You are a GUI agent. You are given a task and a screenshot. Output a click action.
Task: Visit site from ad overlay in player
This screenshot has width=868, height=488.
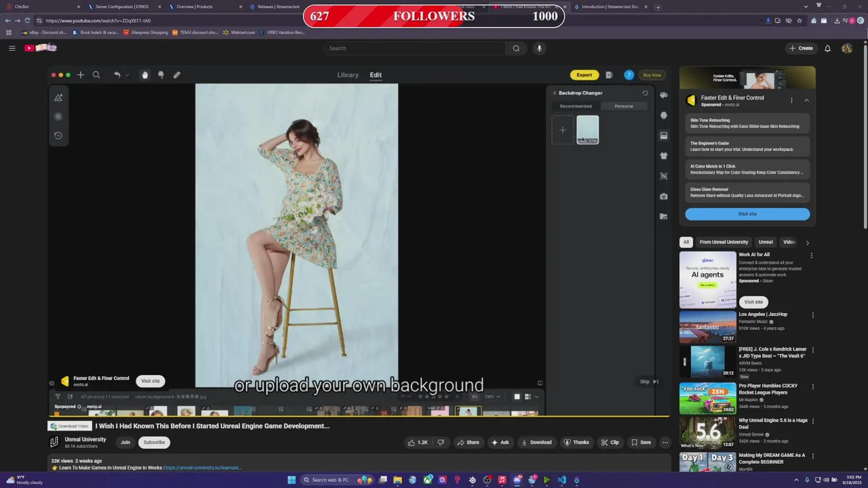pyautogui.click(x=151, y=381)
